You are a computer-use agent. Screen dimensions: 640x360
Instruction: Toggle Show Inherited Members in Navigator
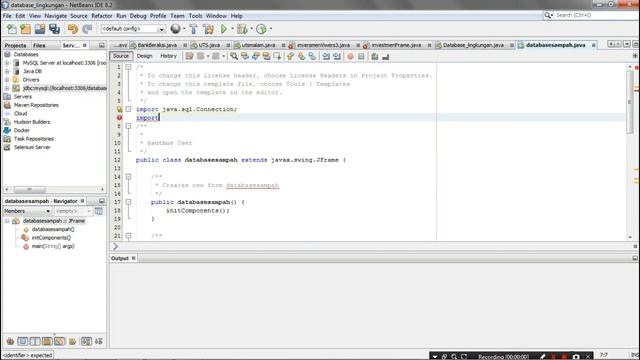coord(10,341)
